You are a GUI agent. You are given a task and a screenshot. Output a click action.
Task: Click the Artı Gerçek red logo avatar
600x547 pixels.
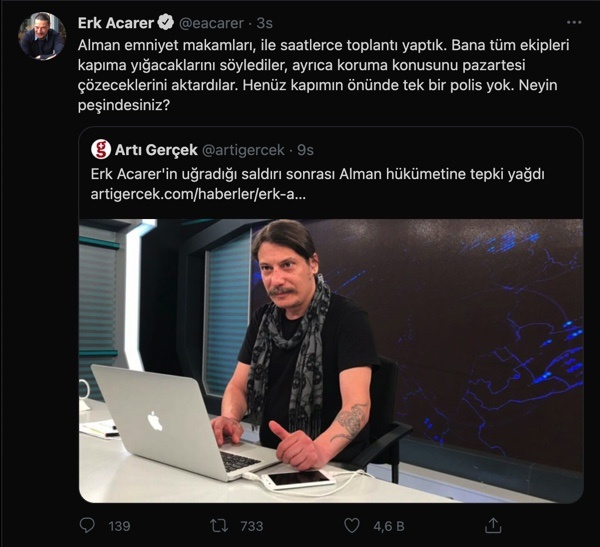click(x=101, y=149)
